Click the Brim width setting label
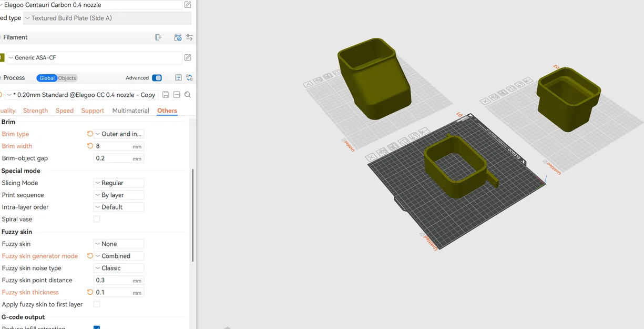This screenshot has width=644, height=329. coord(17,146)
